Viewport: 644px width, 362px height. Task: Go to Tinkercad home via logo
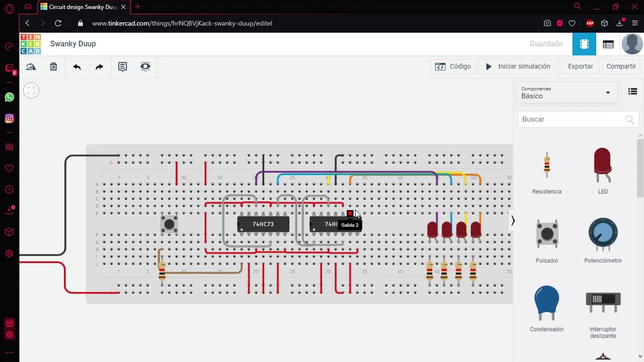point(31,44)
